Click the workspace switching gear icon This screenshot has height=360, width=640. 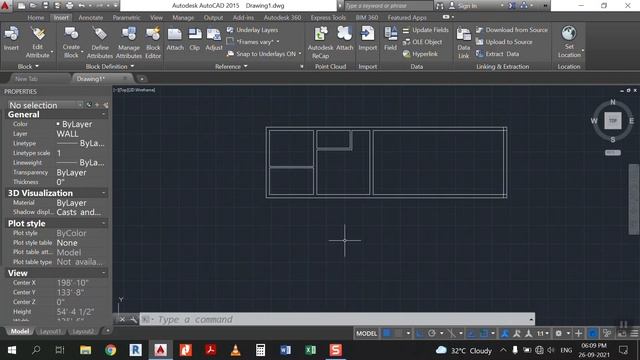click(x=558, y=333)
